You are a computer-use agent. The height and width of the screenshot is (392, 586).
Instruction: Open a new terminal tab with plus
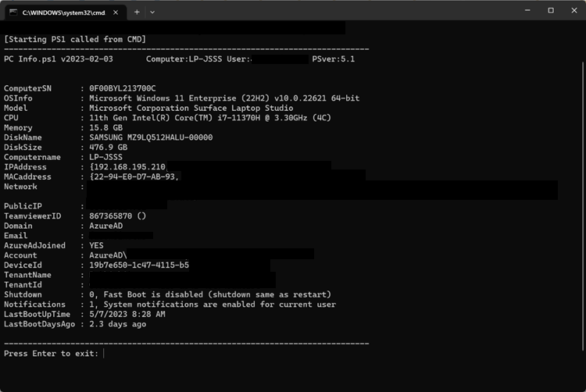coord(137,12)
